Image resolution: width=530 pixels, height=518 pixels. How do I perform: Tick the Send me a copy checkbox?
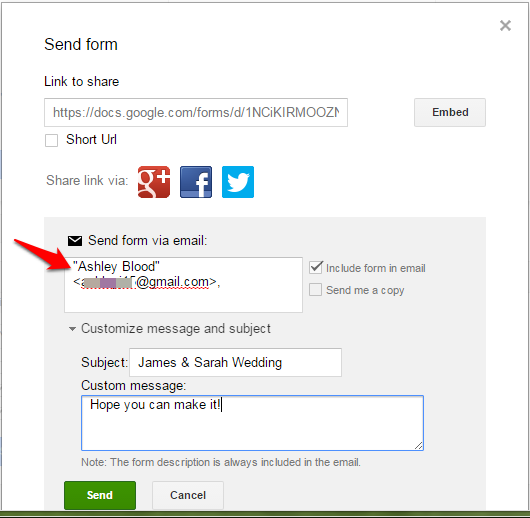tap(315, 290)
